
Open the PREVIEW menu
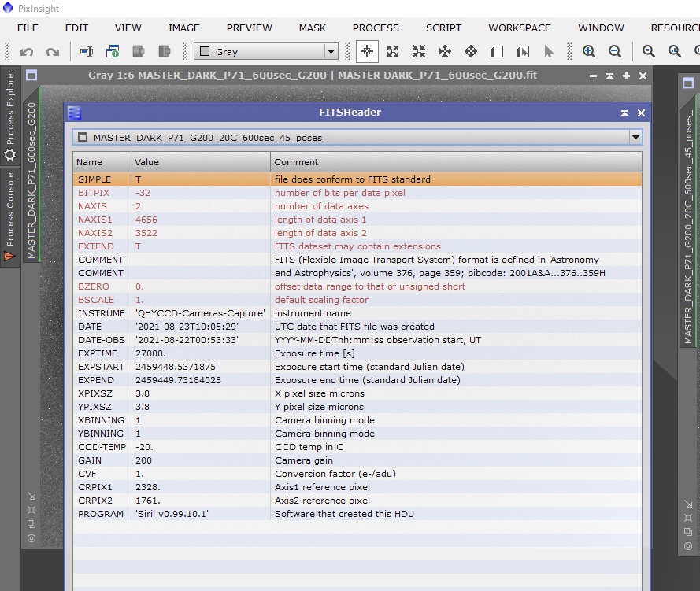249,28
